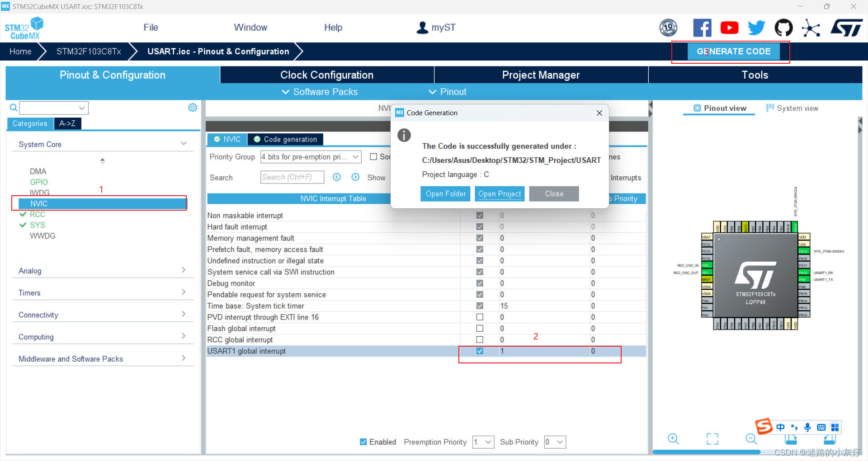Switch to the Code generation sub-tab
The width and height of the screenshot is (868, 461).
pos(285,139)
